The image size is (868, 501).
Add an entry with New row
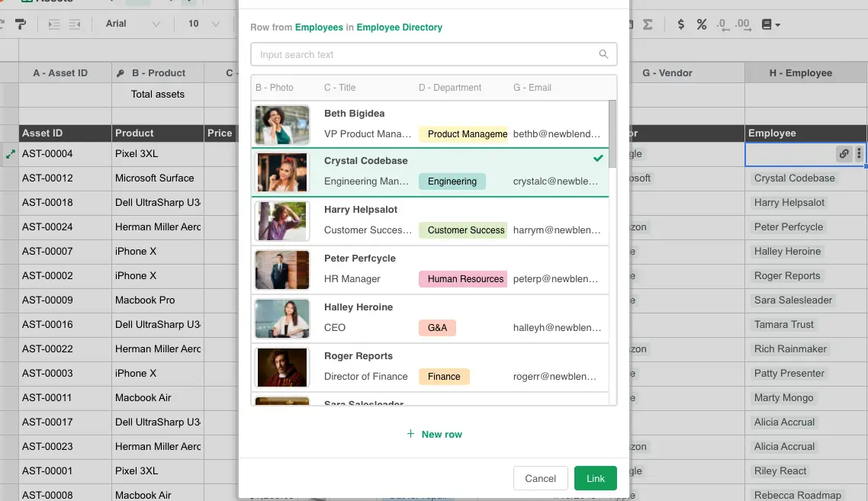pyautogui.click(x=434, y=434)
